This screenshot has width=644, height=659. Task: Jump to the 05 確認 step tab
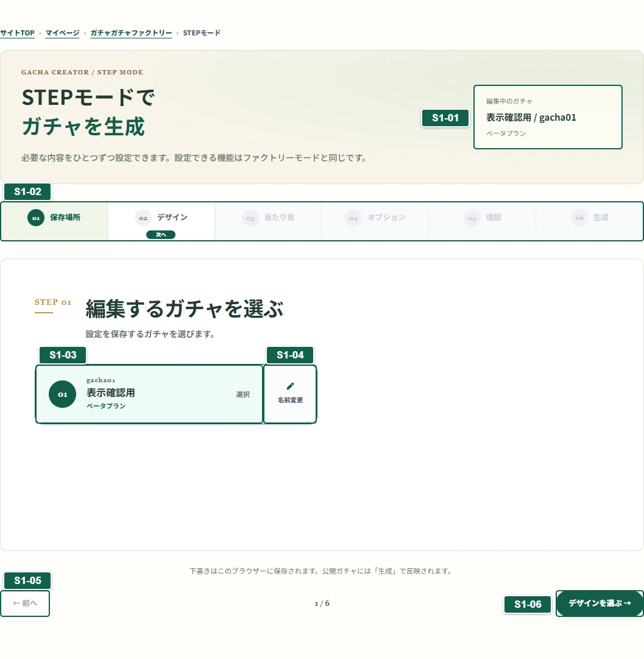point(483,221)
